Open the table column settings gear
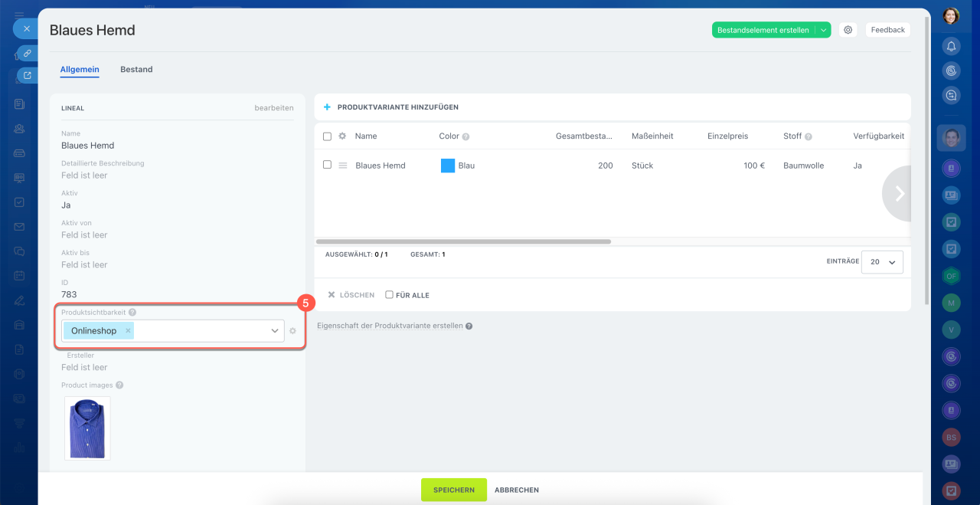The image size is (980, 505). [342, 136]
